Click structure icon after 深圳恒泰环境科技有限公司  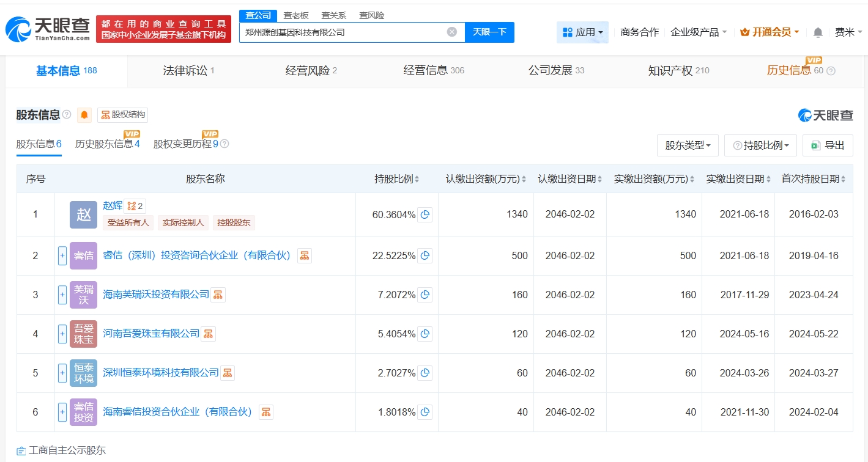coord(228,373)
